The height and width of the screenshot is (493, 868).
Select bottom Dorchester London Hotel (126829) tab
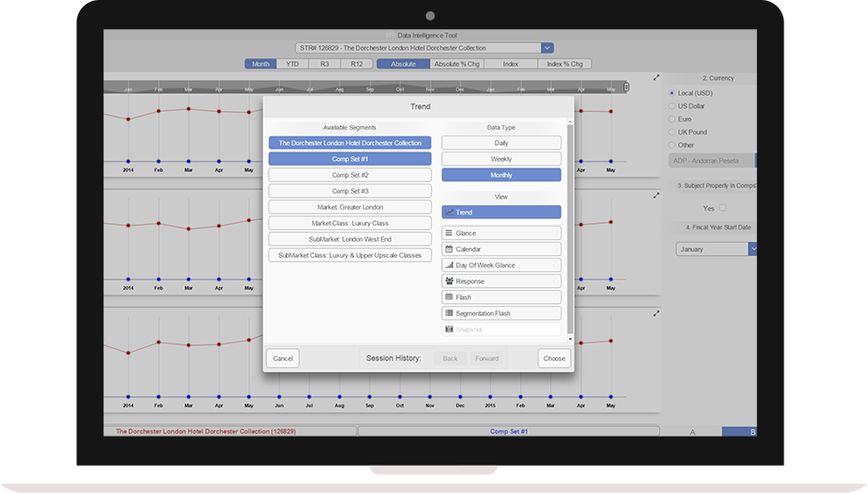pyautogui.click(x=229, y=431)
